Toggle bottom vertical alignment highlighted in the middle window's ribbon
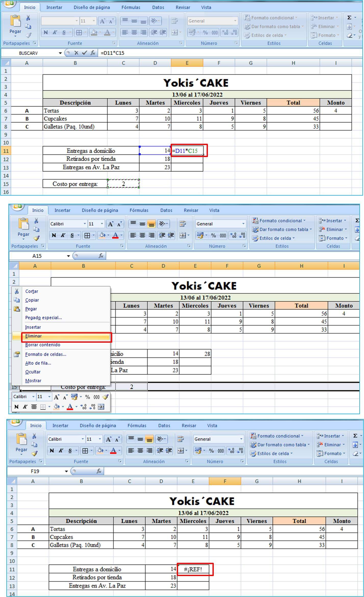 pyautogui.click(x=152, y=224)
